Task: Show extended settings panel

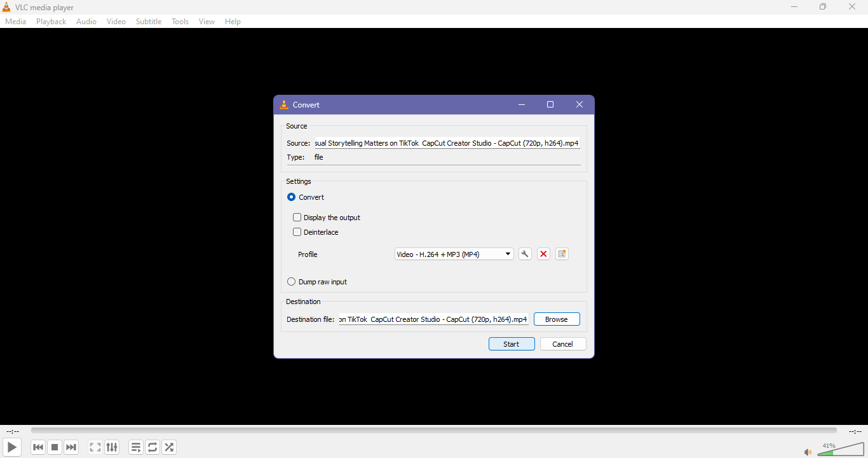Action: 112,447
